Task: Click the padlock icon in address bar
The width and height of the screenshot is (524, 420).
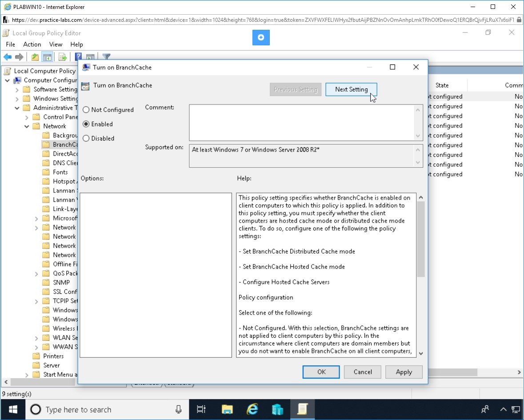Action: click(519, 20)
